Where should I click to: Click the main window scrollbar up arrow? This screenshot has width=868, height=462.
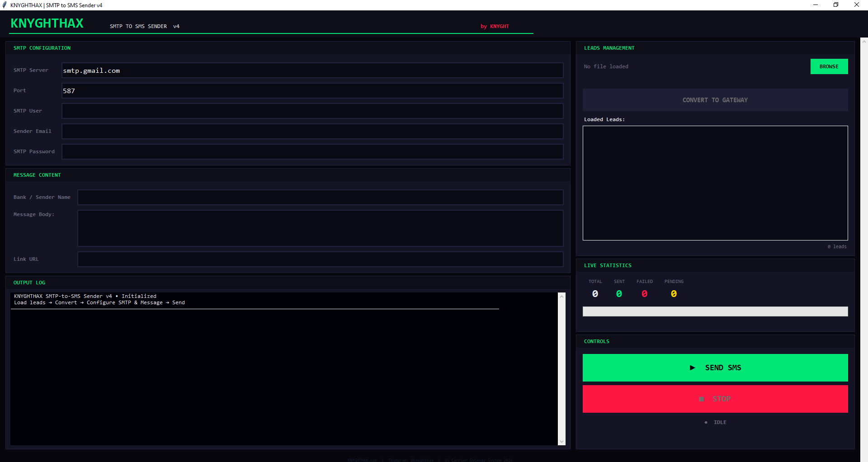tap(864, 42)
